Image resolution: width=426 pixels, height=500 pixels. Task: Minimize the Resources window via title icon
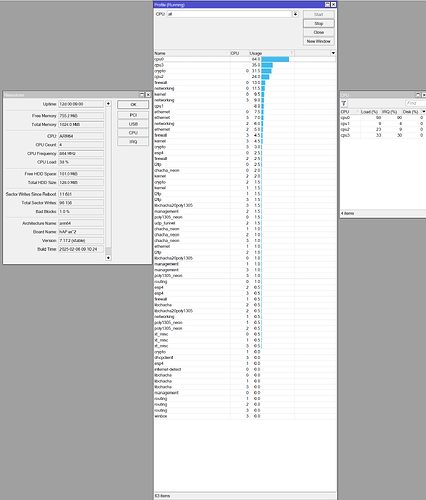(x=142, y=95)
